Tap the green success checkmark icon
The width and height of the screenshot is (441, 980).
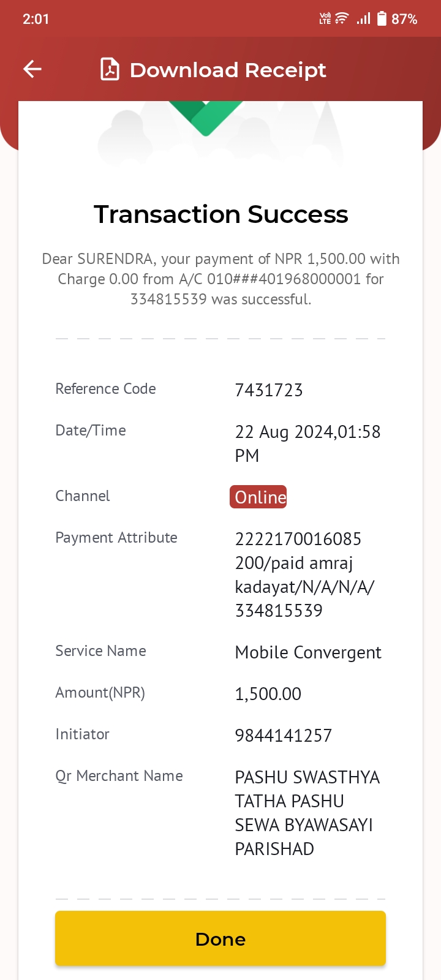[x=206, y=118]
